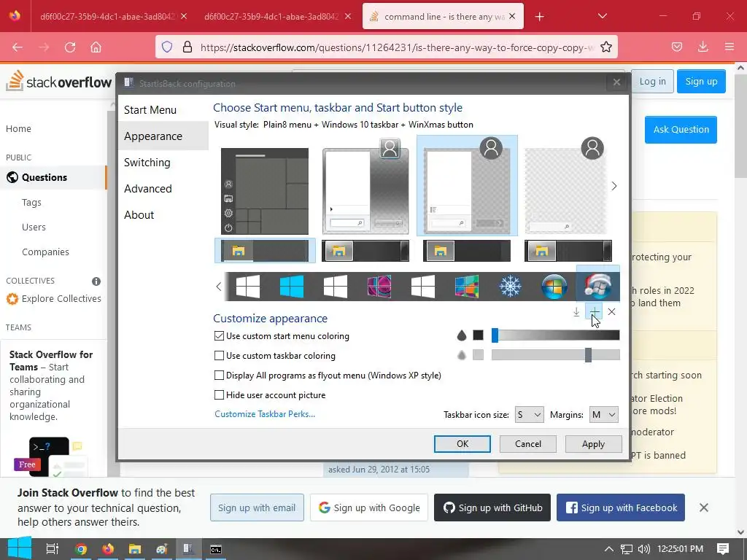This screenshot has width=747, height=560.
Task: Choose the snowflake start button icon
Action: click(x=510, y=287)
